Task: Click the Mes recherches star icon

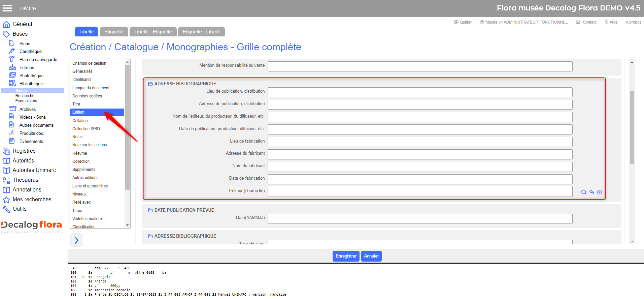Action: tap(6, 200)
